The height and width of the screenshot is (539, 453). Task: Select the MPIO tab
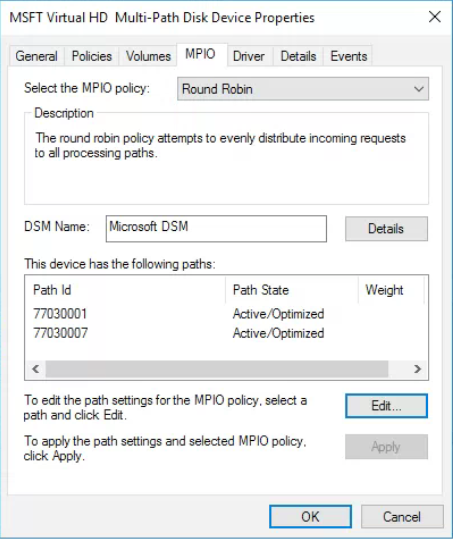pyautogui.click(x=201, y=54)
